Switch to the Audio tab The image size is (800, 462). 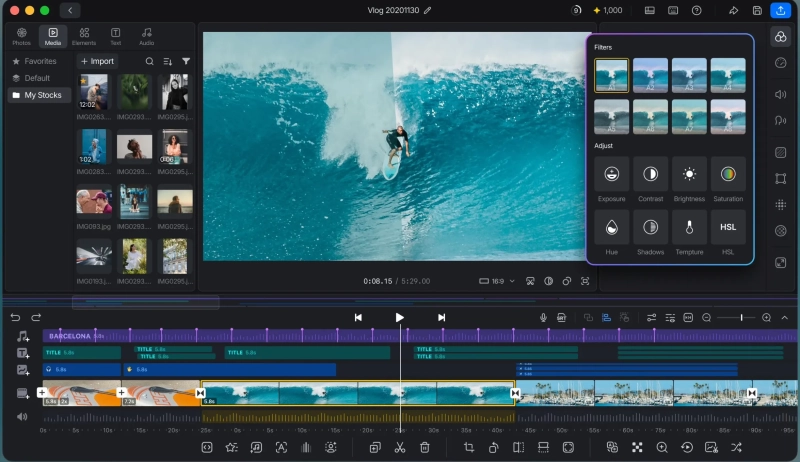[x=146, y=36]
